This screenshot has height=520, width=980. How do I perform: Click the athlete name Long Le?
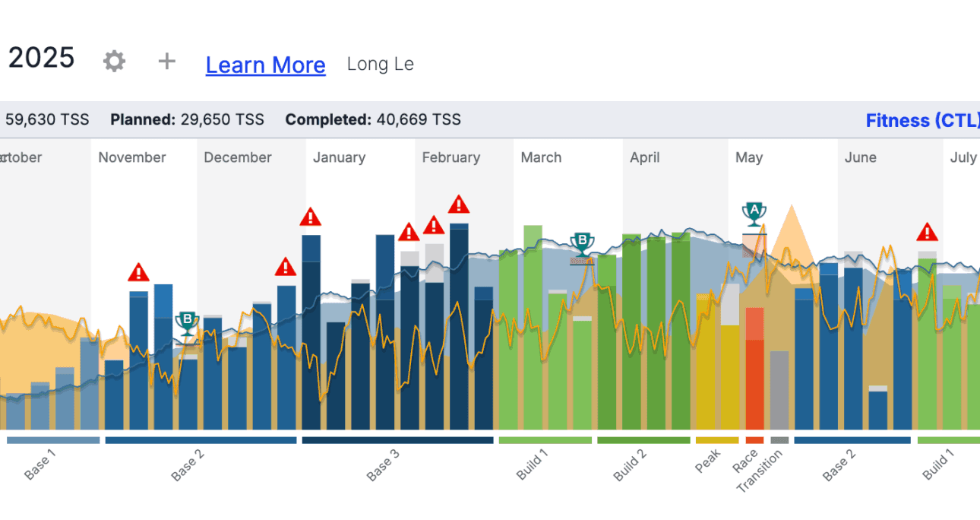(x=380, y=64)
